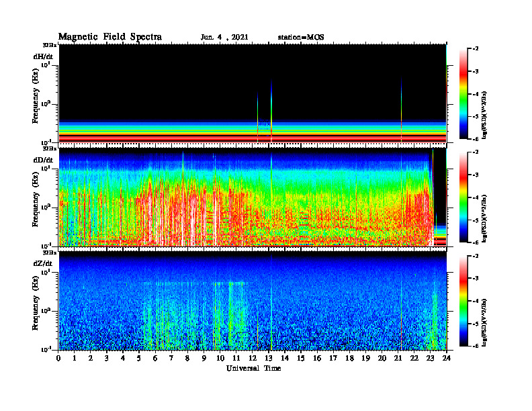Click hour "2" on the Universal Time axis
Image resolution: width=532 pixels, height=411 pixels.
(x=91, y=359)
